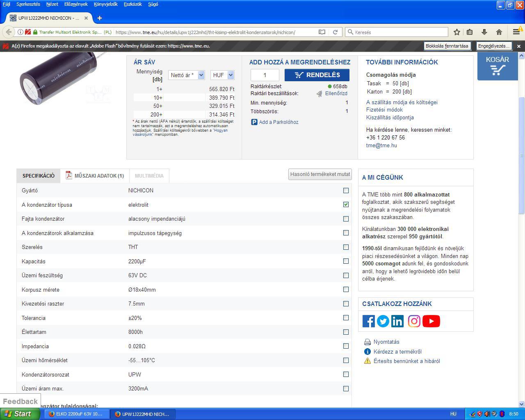This screenshot has height=420, width=525.
Task: Open the Nézet menu
Action: pos(52,4)
